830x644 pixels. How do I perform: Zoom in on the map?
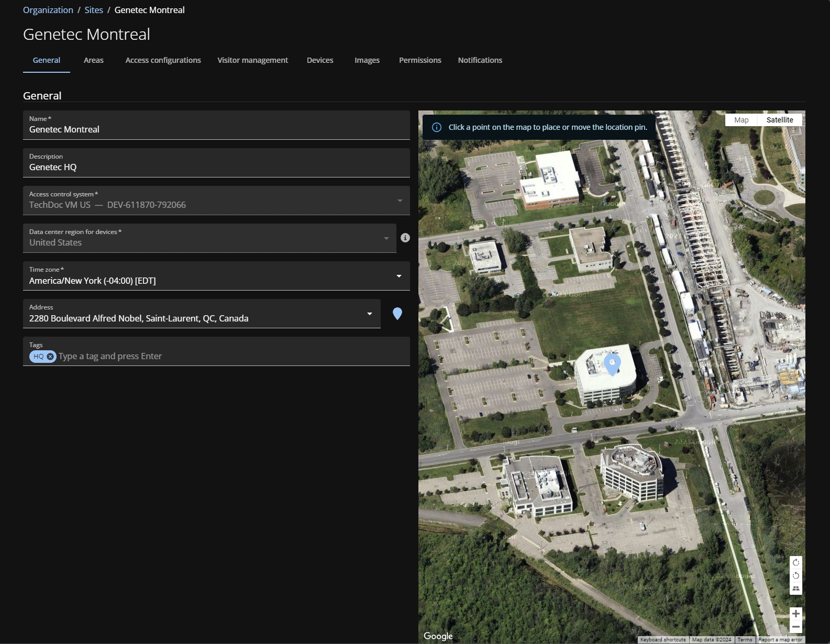tap(795, 614)
